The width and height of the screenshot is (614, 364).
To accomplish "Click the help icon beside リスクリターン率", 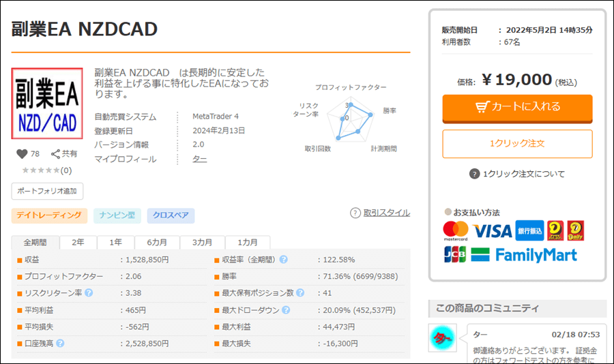I will click(x=89, y=293).
